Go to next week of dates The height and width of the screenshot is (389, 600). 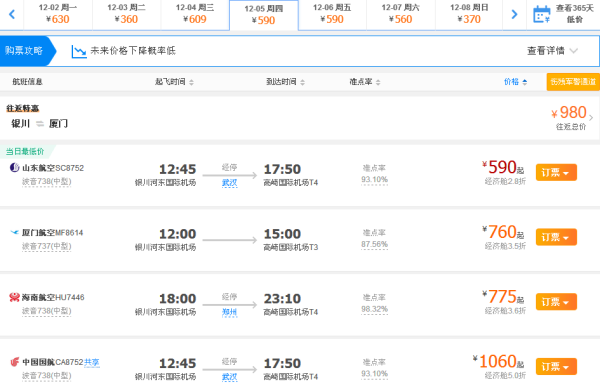[x=514, y=15]
